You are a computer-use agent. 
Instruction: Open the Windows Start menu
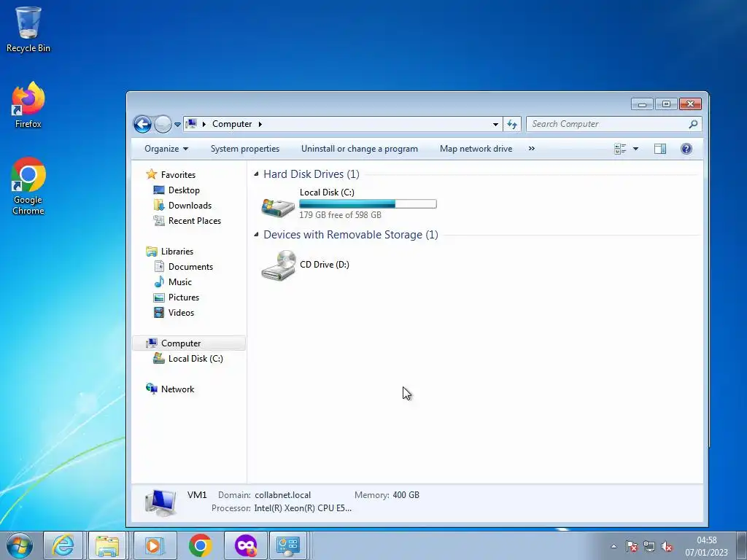(20, 545)
